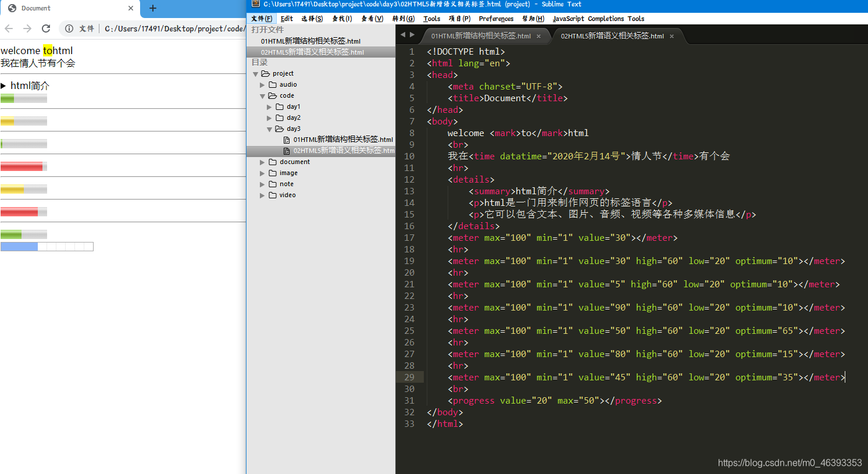Select open file 02HTML5新增语义相关标签.html in sidebar
Viewport: 868px width, 474px height.
(312, 52)
